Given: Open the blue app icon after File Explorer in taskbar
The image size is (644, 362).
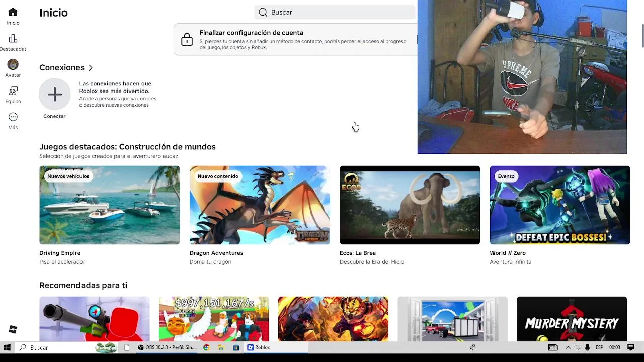Looking at the screenshot, I should pos(236,347).
